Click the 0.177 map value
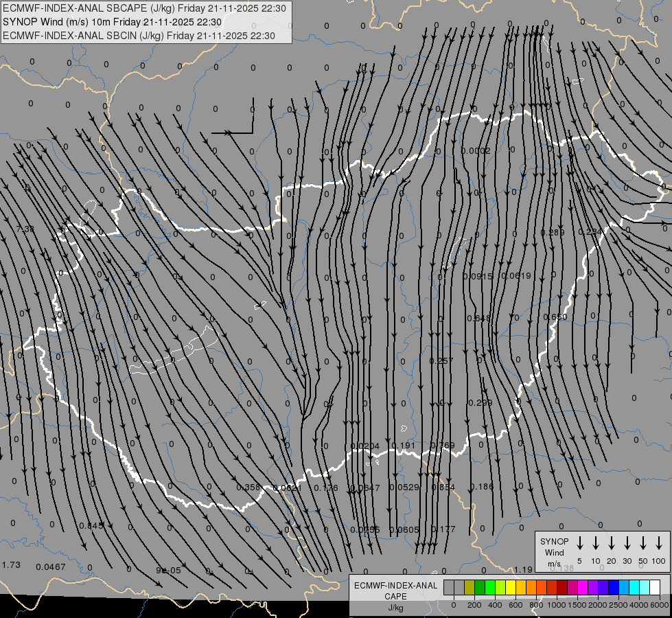Image resolution: width=672 pixels, height=618 pixels. (443, 529)
